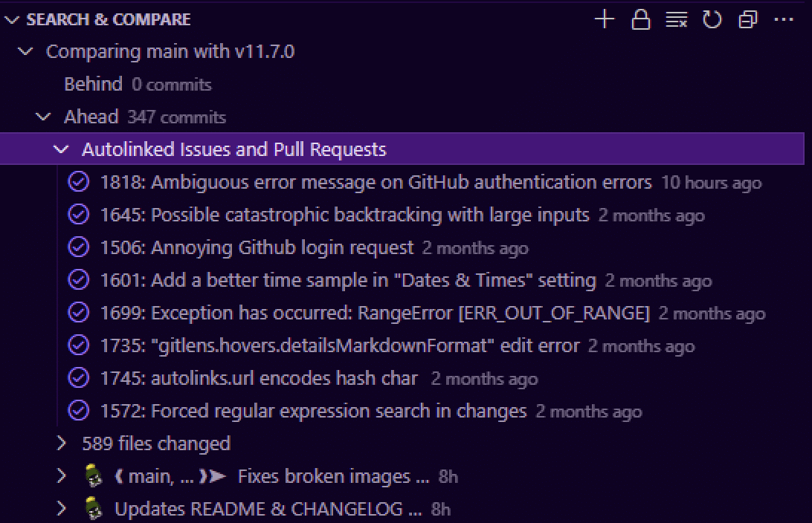Click avatar of Fixes broken images commit
812x523 pixels.
tap(94, 476)
